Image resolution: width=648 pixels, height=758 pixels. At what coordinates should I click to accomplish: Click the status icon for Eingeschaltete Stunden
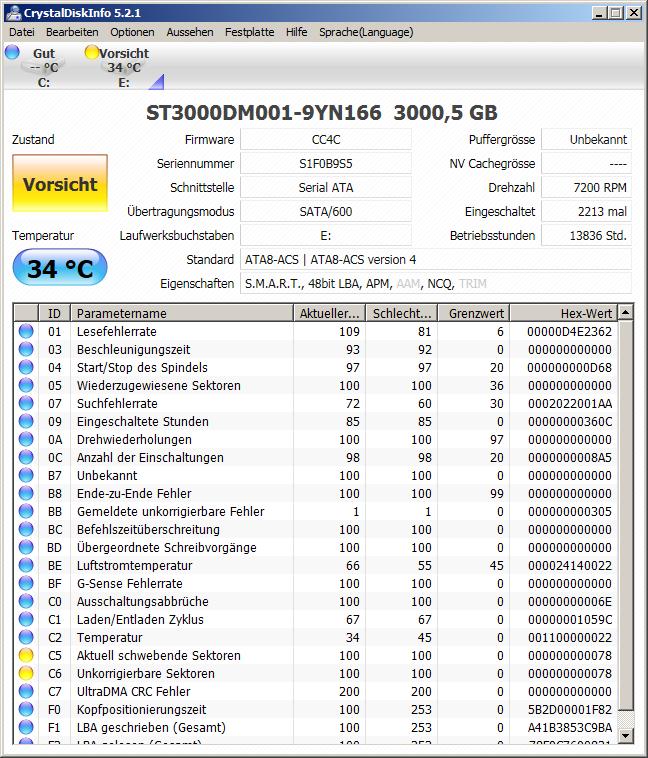pyautogui.click(x=26, y=421)
